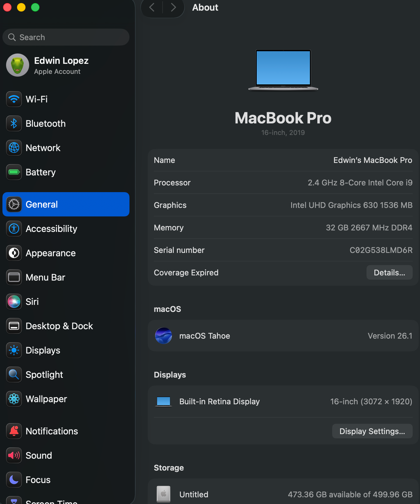Open the Focus moon icon
The image size is (420, 504).
pos(14,480)
